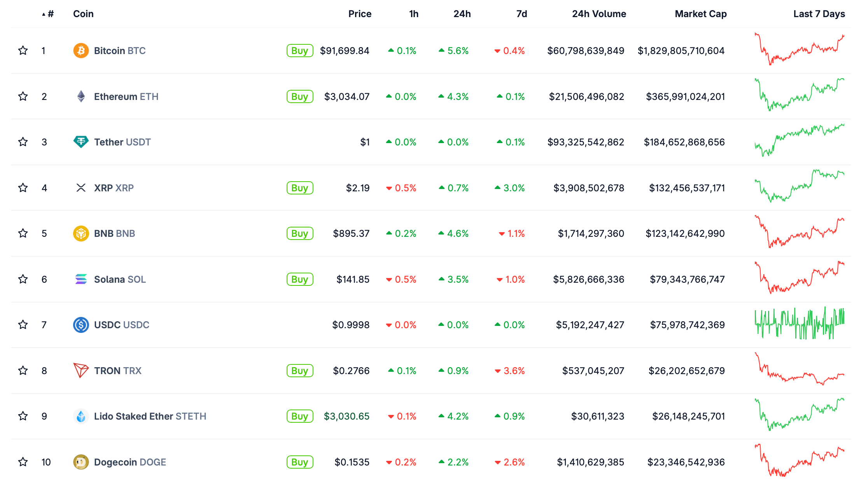
Task: Click the Tether green logo icon
Action: pos(81,142)
